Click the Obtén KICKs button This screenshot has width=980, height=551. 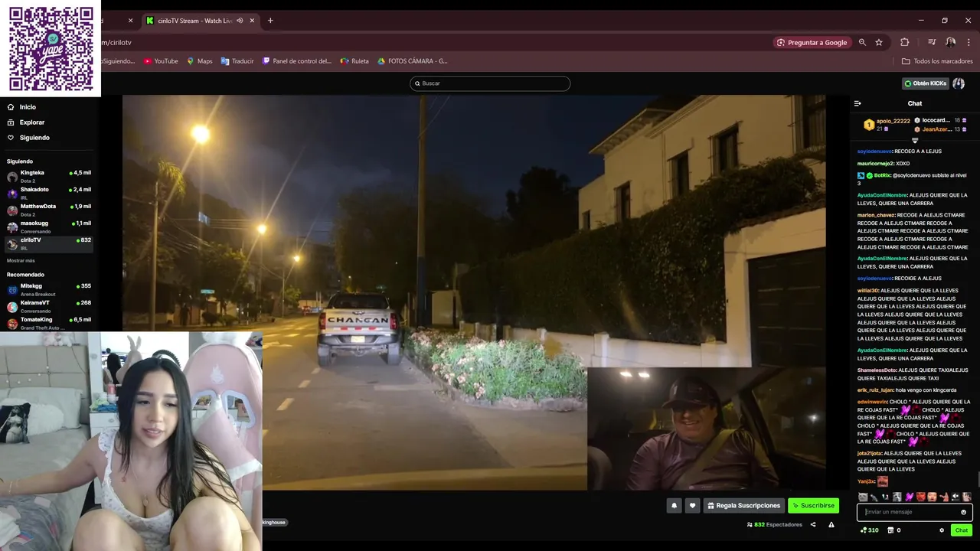pyautogui.click(x=926, y=83)
